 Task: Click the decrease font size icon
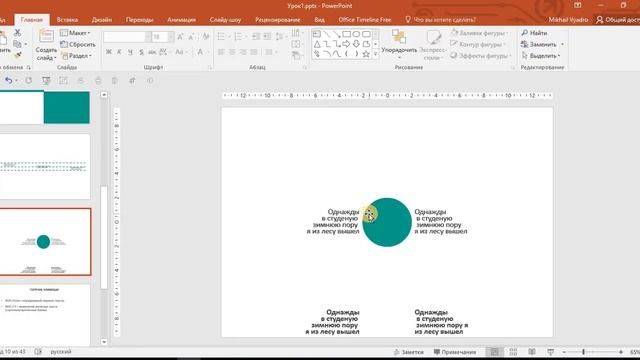coord(191,37)
